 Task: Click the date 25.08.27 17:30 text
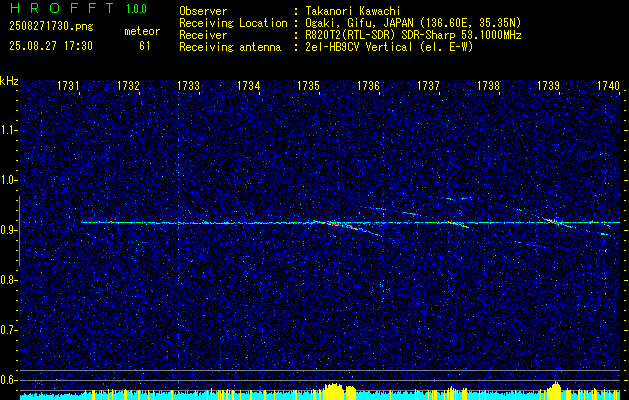(51, 46)
